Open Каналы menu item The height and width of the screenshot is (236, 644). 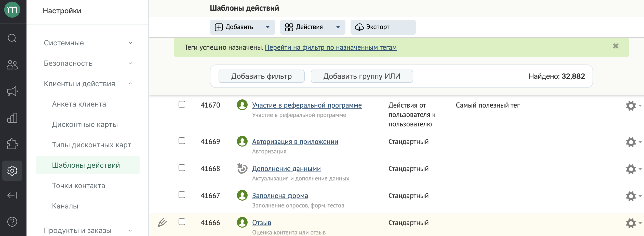(x=65, y=206)
